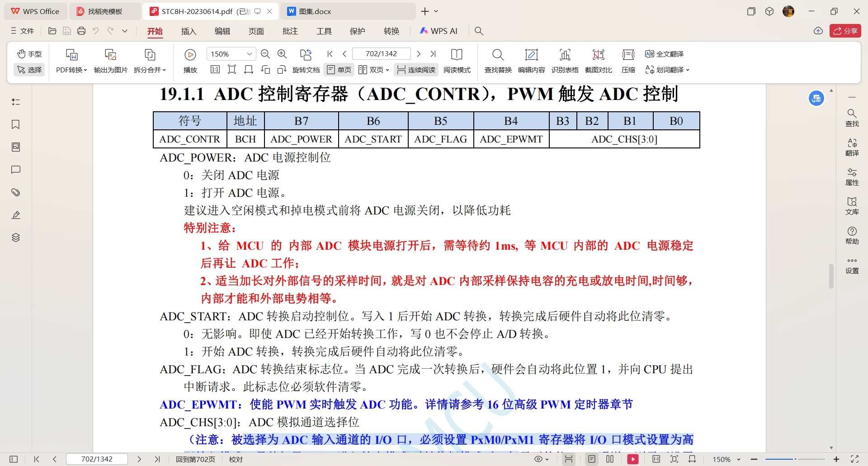Toggle 连续阅读 continuous reading

pyautogui.click(x=416, y=70)
